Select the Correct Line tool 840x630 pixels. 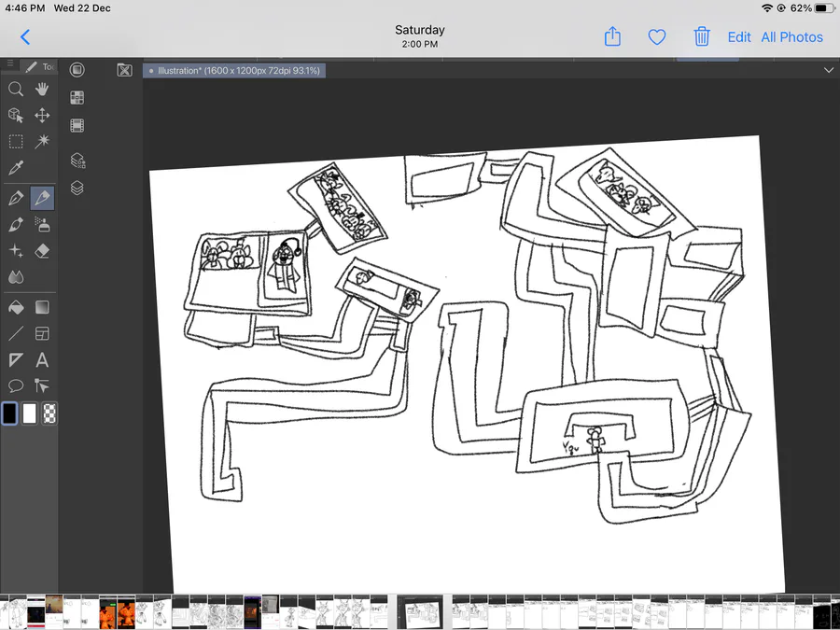42,385
